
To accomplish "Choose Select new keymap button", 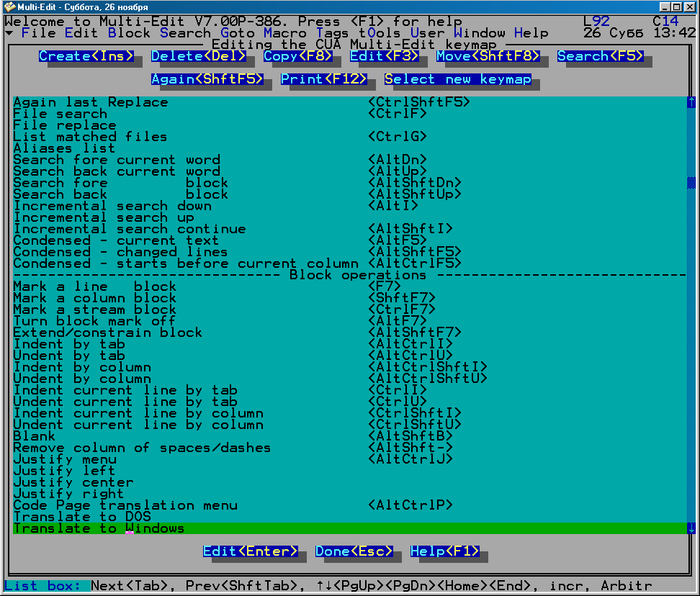I will click(457, 79).
